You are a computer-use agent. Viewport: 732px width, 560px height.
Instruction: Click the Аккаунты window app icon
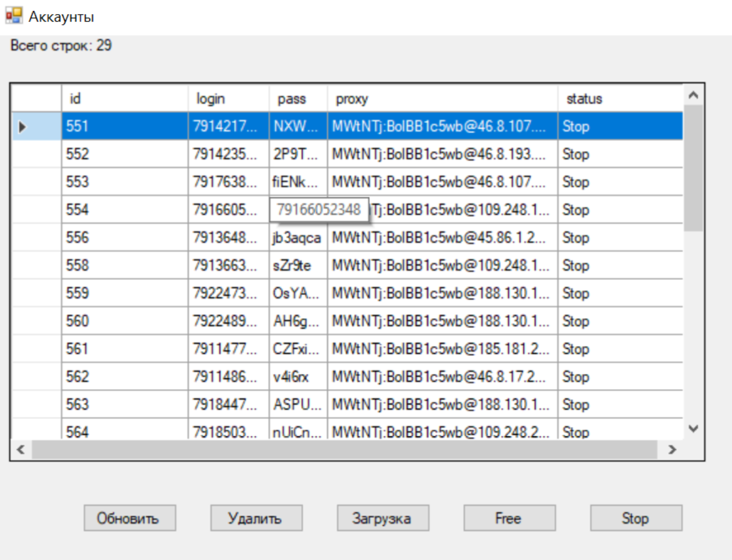tap(14, 16)
